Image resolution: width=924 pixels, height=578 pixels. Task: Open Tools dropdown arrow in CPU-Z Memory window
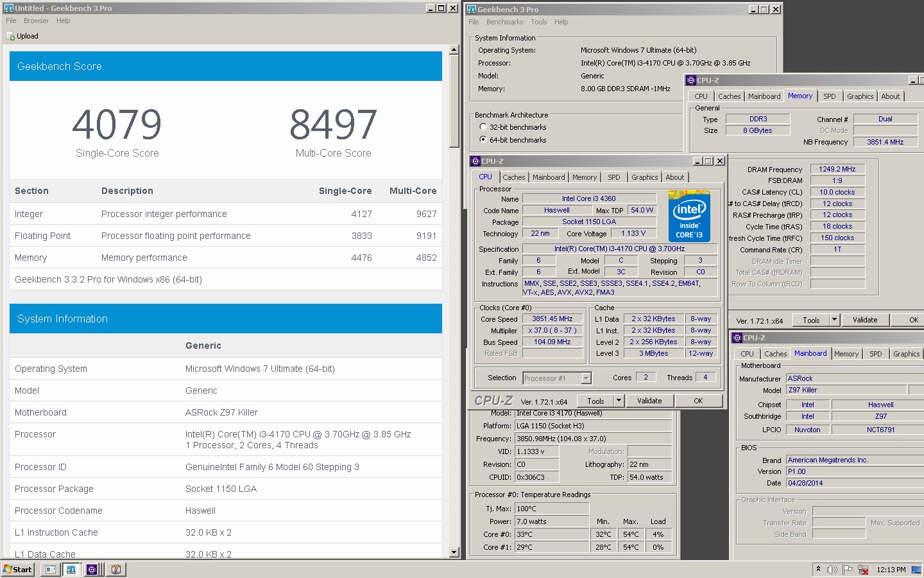tap(834, 320)
